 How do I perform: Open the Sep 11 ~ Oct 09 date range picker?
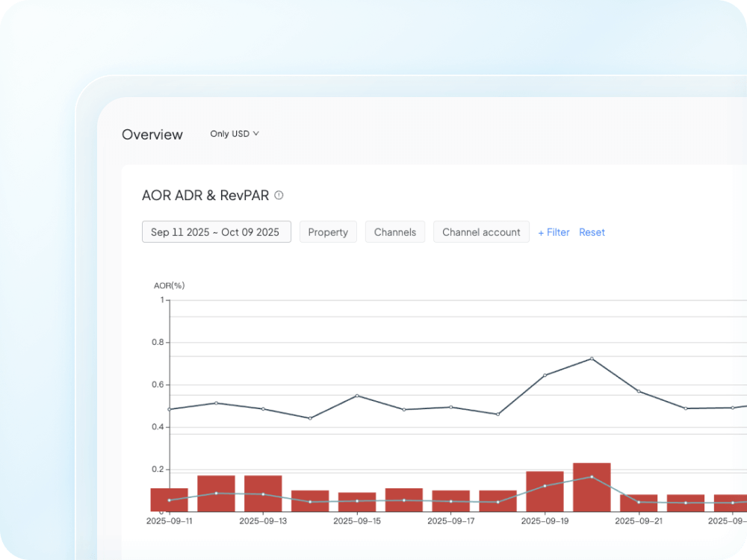(216, 231)
